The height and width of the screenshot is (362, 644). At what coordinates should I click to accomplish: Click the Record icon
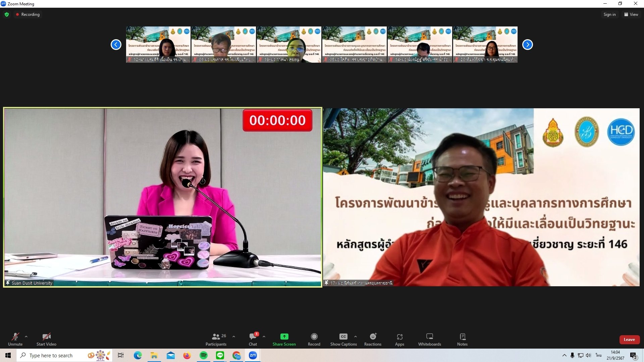point(314,337)
